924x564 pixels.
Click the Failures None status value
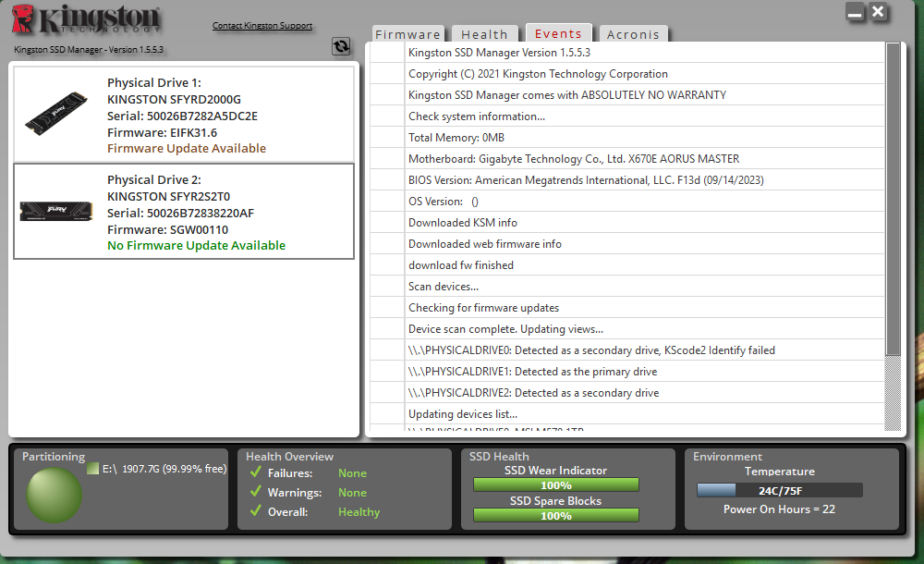point(352,473)
